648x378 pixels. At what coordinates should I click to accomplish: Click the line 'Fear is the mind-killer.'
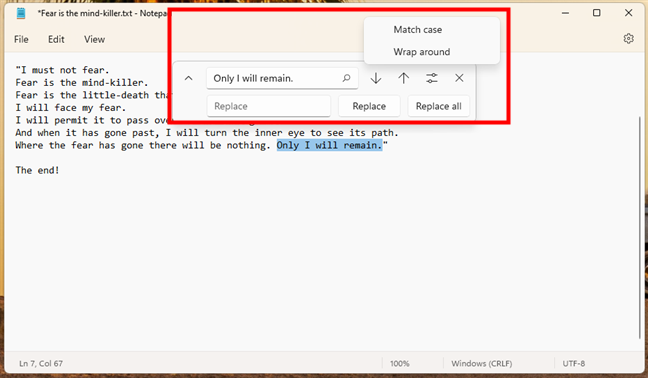coord(82,83)
